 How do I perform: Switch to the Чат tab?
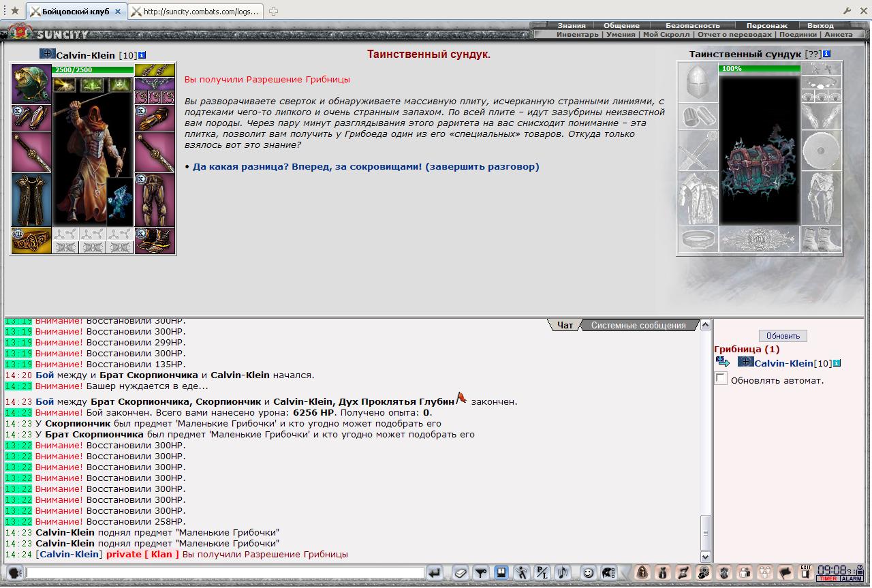565,325
